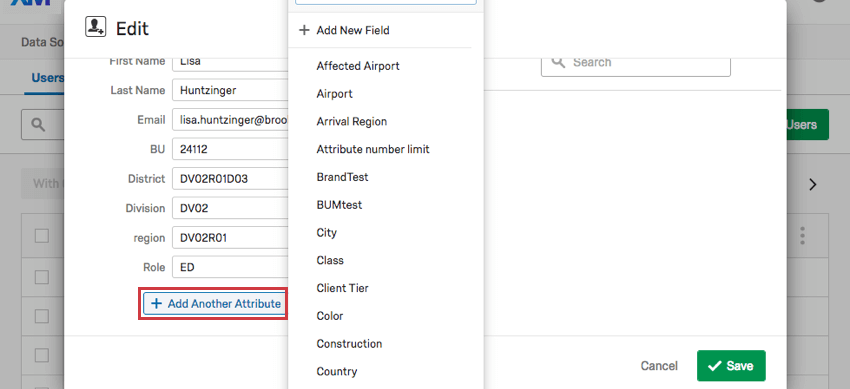Click the Edit user icon in dialog header
850x389 pixels.
[95, 27]
